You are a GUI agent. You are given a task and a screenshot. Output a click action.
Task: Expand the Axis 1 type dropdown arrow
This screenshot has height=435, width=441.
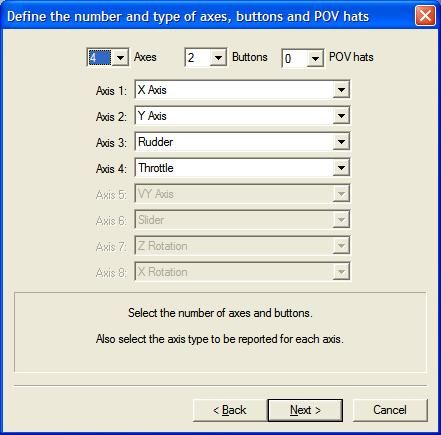[x=341, y=89]
